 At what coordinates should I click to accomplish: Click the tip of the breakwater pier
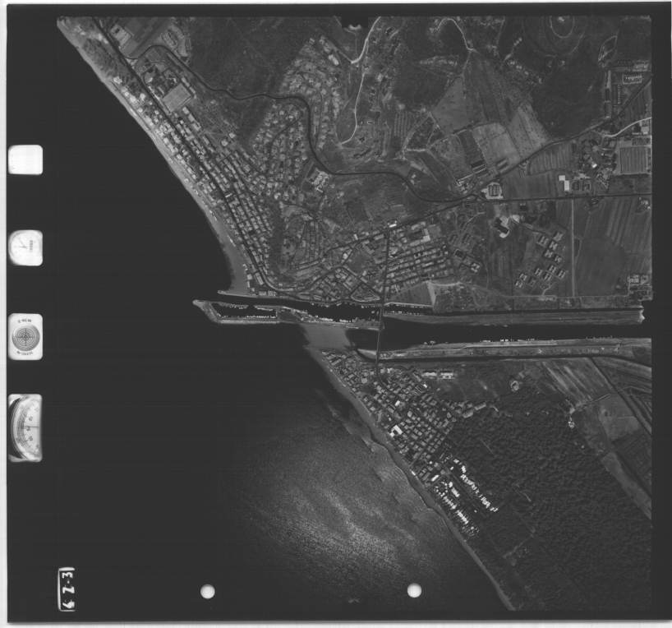pos(198,305)
